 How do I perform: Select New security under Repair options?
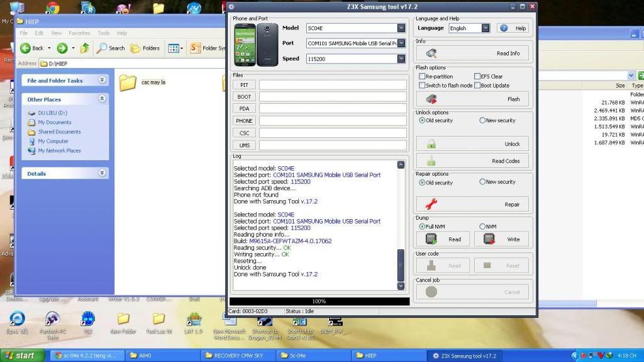[x=482, y=181]
